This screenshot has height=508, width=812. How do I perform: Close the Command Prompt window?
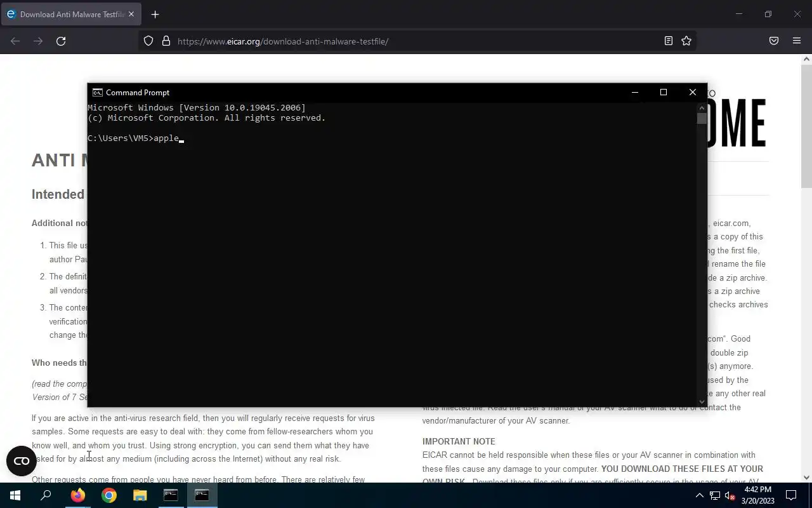(x=693, y=92)
